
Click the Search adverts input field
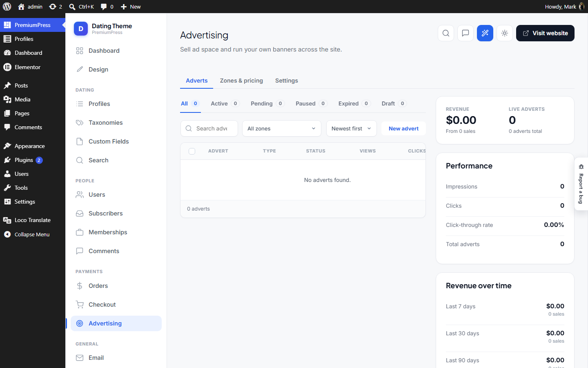coord(209,128)
